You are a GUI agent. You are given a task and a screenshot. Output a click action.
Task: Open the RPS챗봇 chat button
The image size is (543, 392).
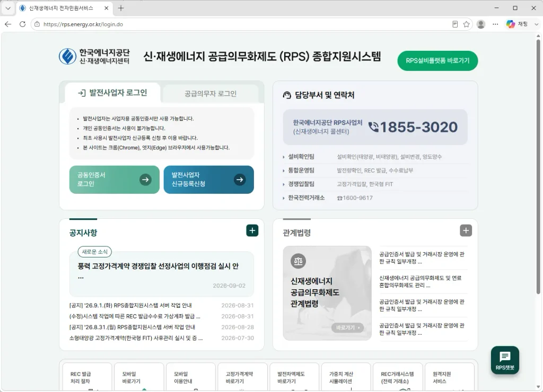coord(505,360)
